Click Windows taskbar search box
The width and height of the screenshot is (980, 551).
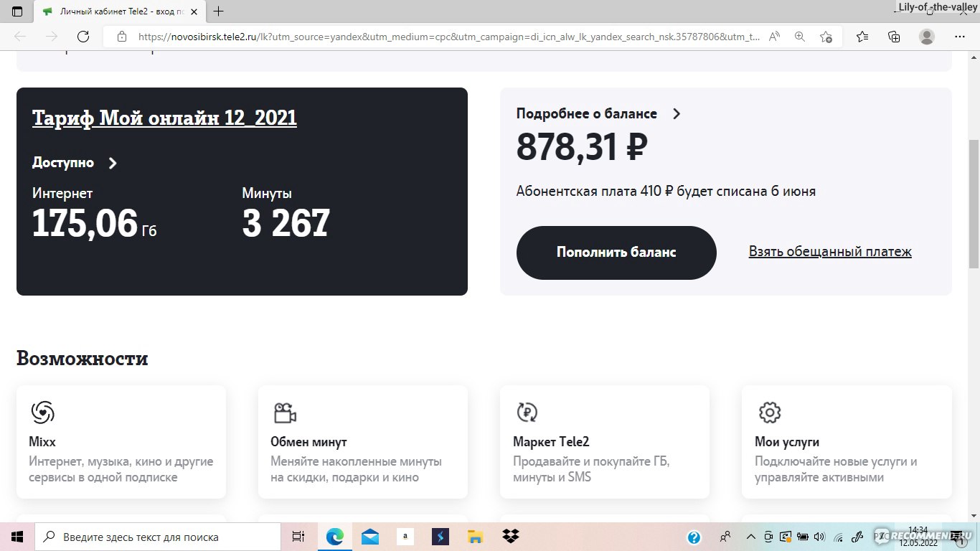pos(158,537)
